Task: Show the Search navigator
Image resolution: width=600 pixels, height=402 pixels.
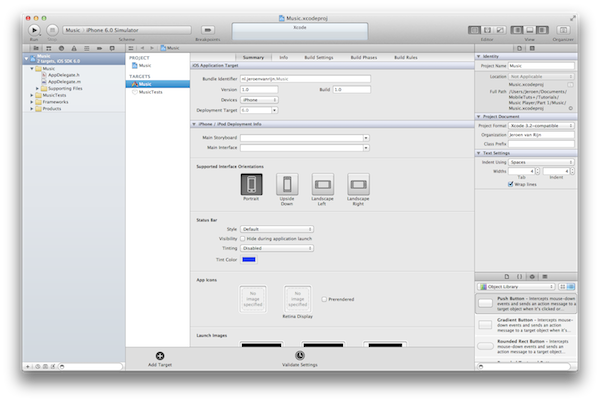Action: tap(61, 48)
